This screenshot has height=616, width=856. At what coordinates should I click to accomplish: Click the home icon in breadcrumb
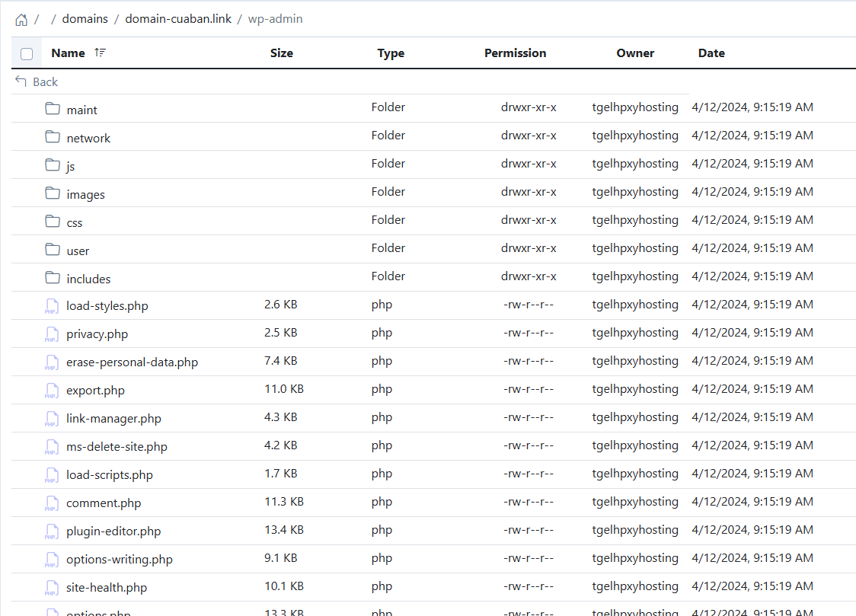coord(21,21)
